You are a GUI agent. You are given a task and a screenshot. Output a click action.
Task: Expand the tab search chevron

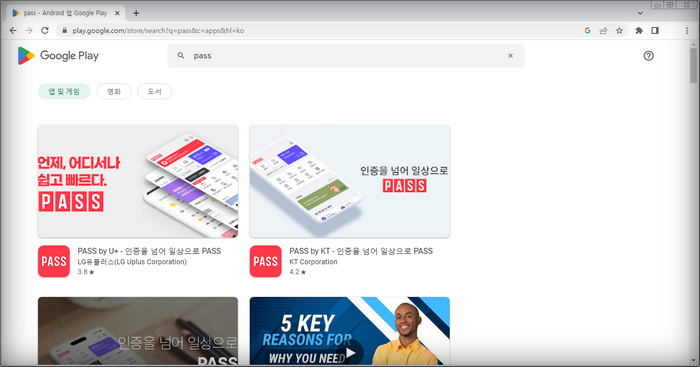pos(640,13)
